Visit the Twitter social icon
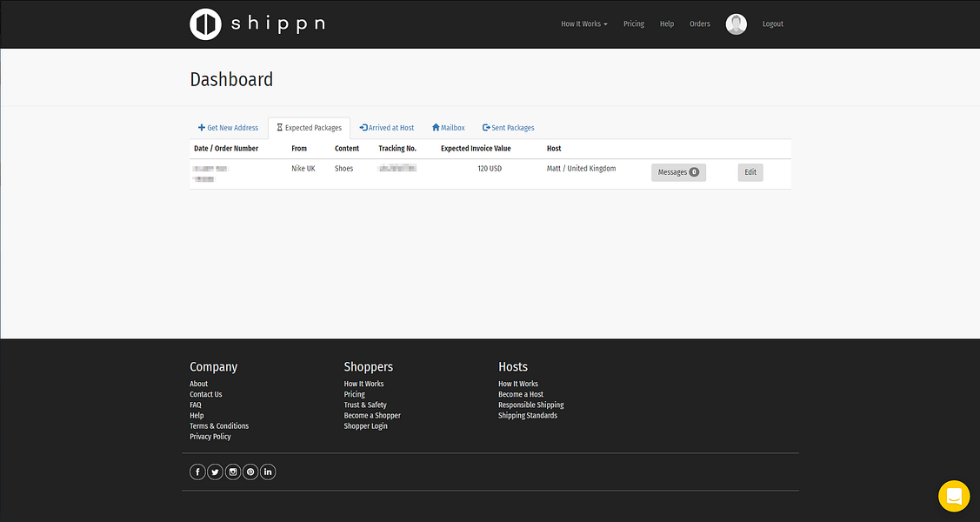The width and height of the screenshot is (980, 522). (215, 472)
